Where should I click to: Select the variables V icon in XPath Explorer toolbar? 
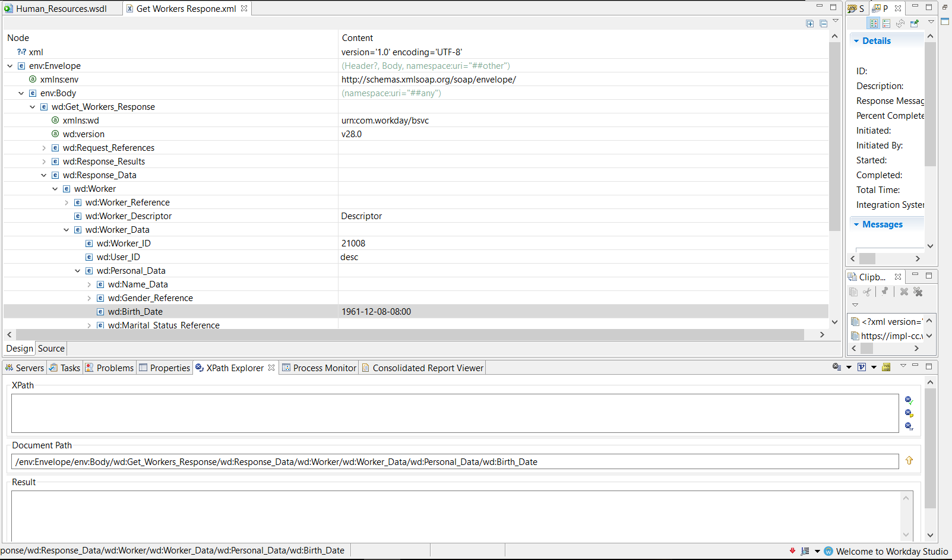point(862,366)
